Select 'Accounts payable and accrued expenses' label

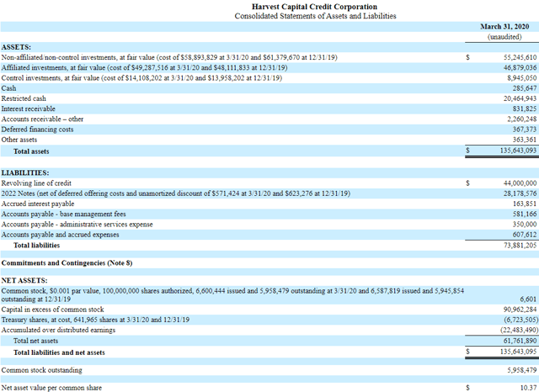(x=60, y=235)
